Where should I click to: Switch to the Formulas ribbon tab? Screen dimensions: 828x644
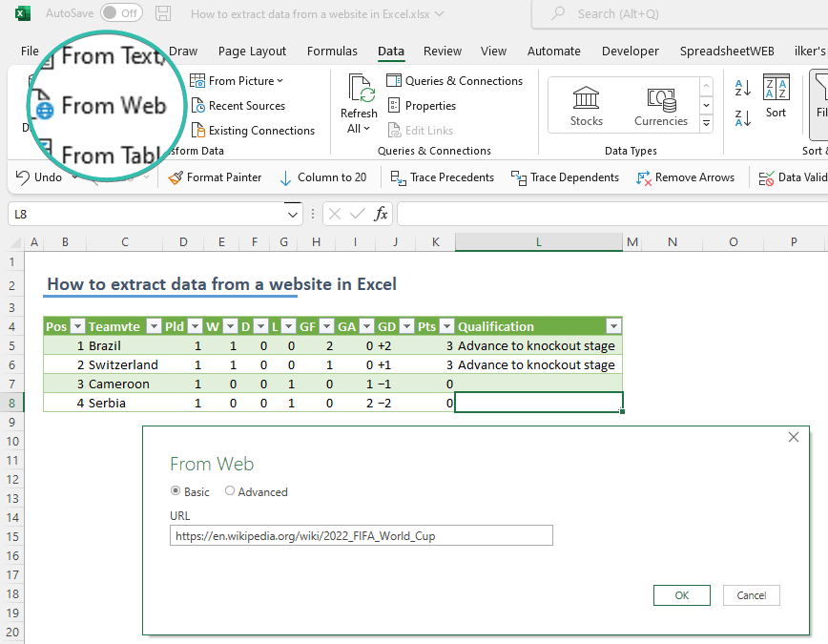click(x=332, y=51)
